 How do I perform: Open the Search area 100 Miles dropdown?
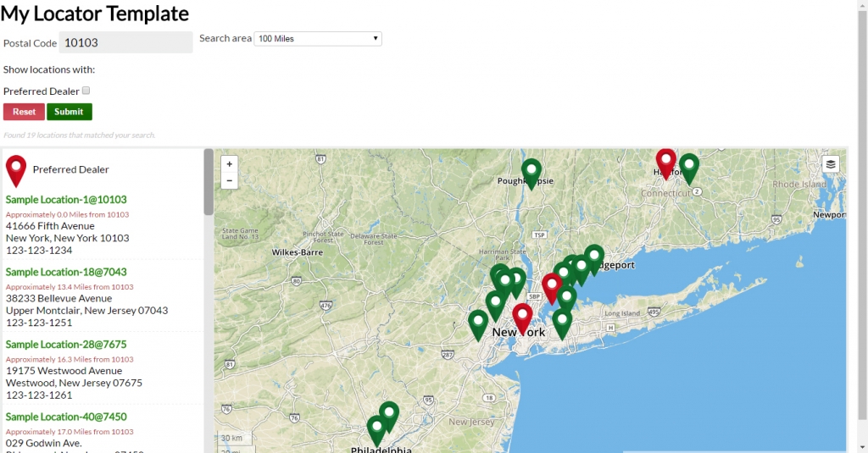pyautogui.click(x=318, y=39)
